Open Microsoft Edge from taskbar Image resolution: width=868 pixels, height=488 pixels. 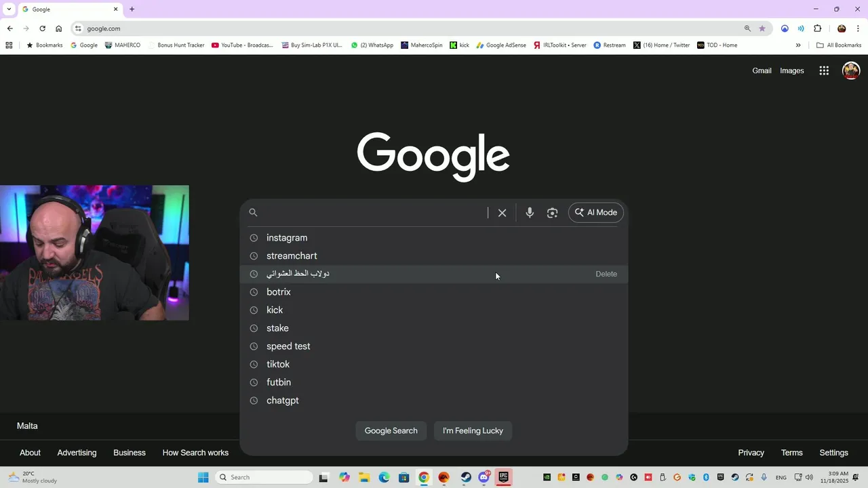[384, 477]
